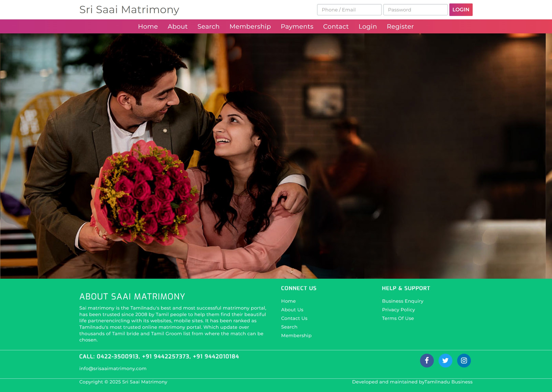Click the couple banner image
552x392 pixels.
click(x=273, y=156)
